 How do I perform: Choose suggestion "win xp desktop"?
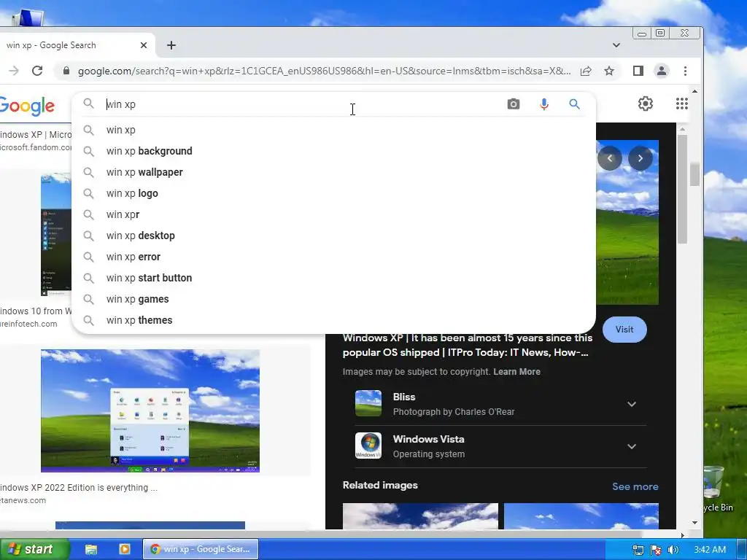(333, 236)
